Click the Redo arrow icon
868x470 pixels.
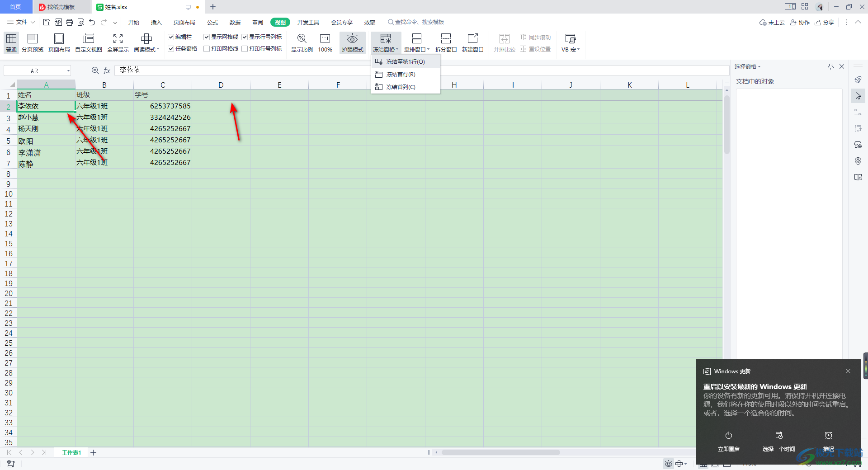coord(104,22)
